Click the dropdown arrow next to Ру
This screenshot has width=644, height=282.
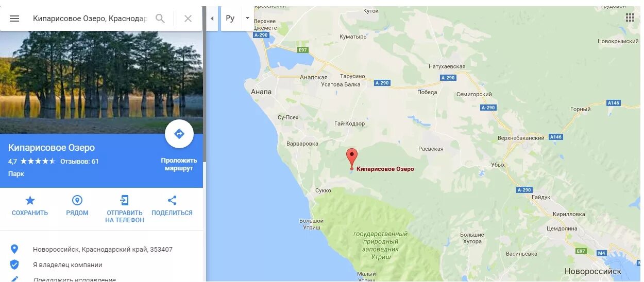tap(247, 18)
